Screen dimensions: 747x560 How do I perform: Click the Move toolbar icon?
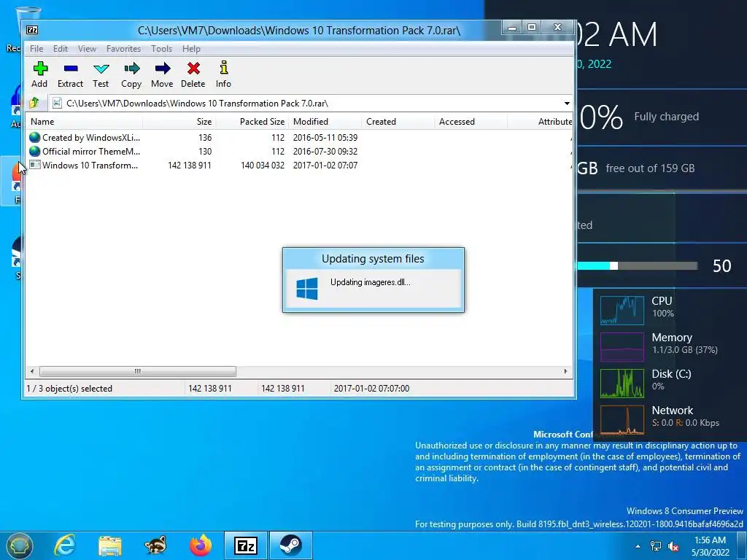[x=163, y=69]
